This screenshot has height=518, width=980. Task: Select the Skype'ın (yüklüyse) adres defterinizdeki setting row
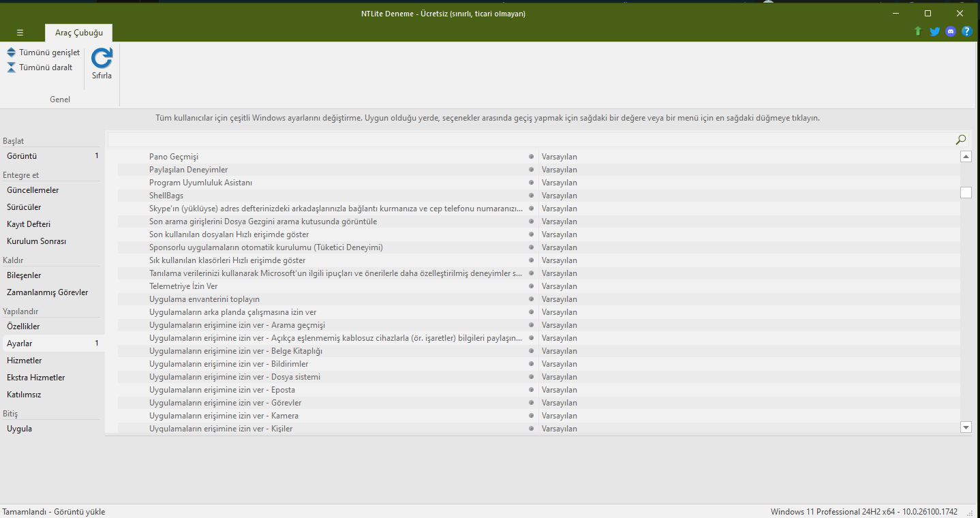[538, 209]
